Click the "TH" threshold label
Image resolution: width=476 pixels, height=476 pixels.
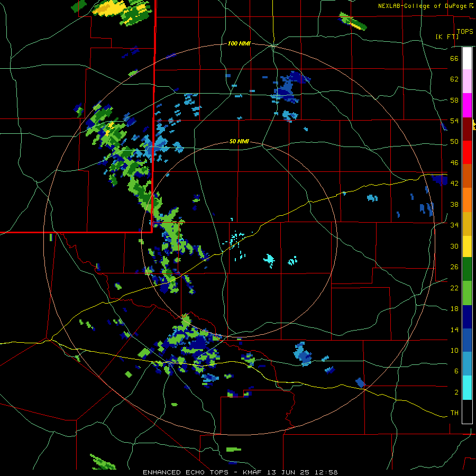[454, 413]
